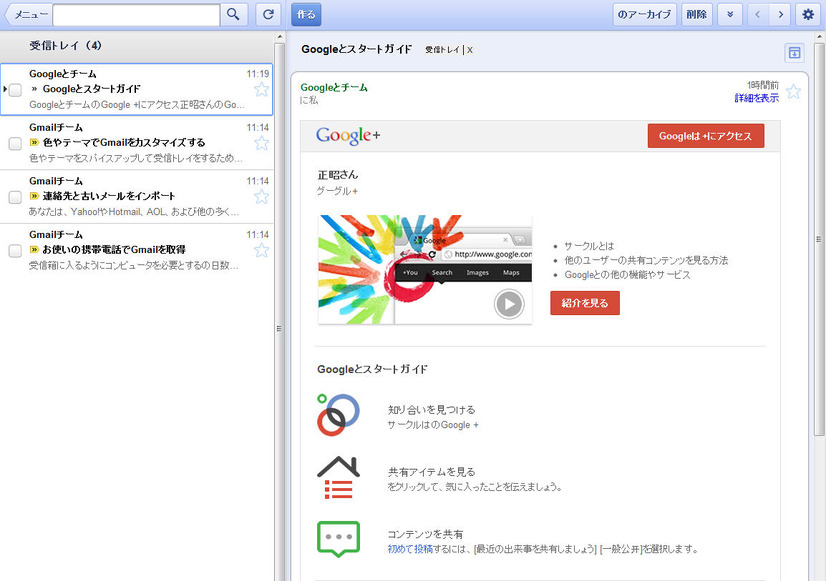The width and height of the screenshot is (826, 581).
Task: Click the pane splitter handle
Action: click(x=279, y=328)
